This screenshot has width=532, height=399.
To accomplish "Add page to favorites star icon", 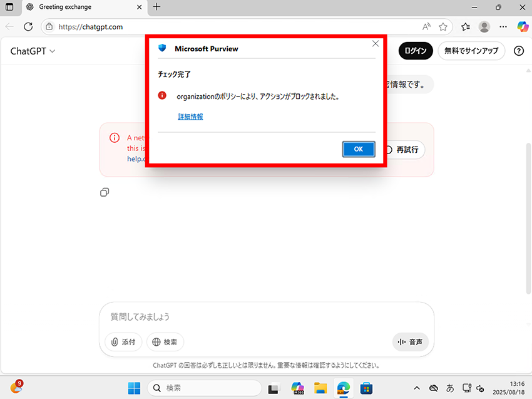I will pos(443,27).
